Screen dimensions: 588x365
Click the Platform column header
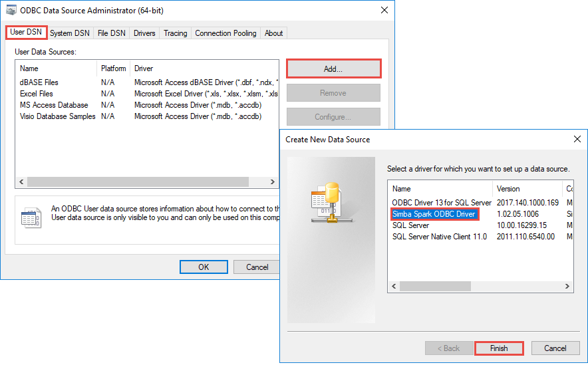113,68
